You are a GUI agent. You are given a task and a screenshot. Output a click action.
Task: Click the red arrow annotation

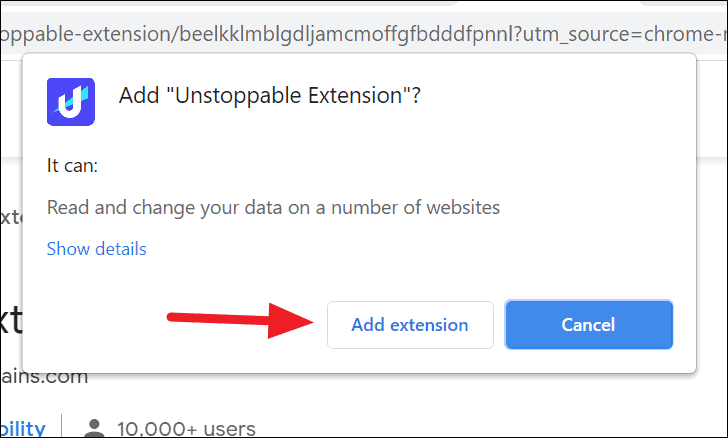click(240, 320)
